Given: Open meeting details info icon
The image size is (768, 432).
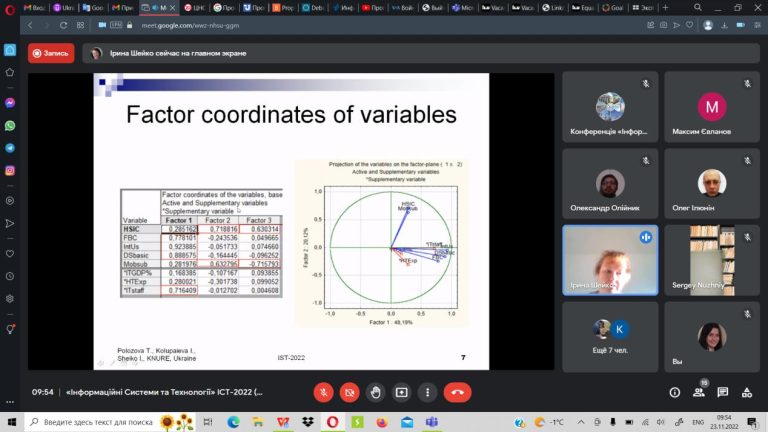Looking at the screenshot, I should point(674,392).
